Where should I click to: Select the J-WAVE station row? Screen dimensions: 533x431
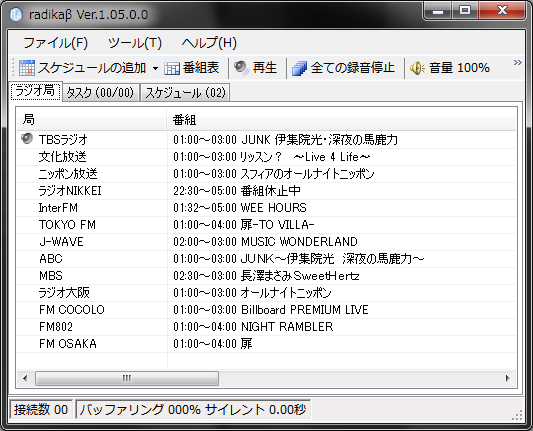(x=266, y=242)
